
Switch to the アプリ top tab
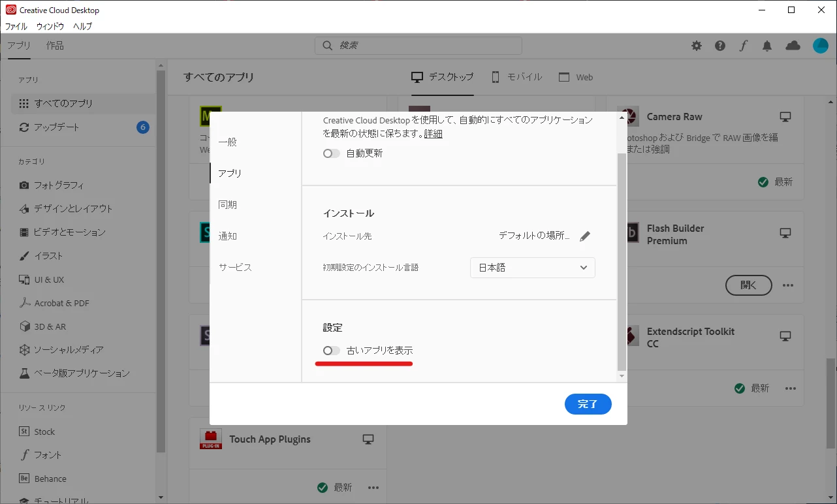tap(19, 46)
